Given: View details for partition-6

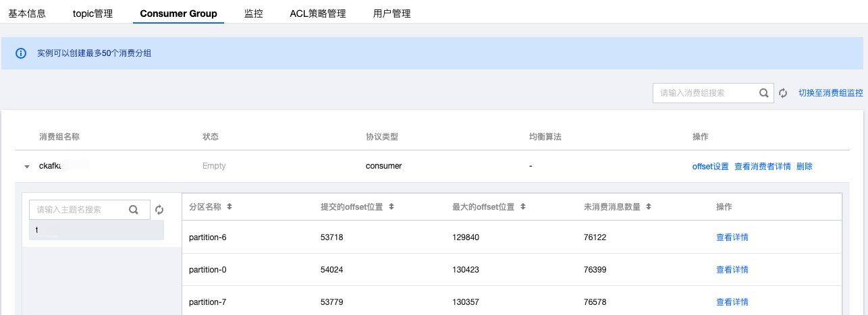Looking at the screenshot, I should pos(732,237).
